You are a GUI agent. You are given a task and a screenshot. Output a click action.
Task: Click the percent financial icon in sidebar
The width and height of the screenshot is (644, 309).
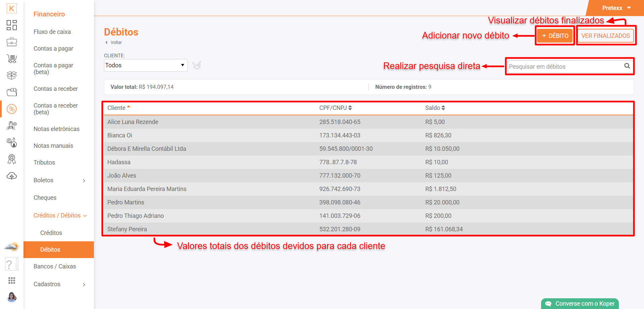point(12,109)
